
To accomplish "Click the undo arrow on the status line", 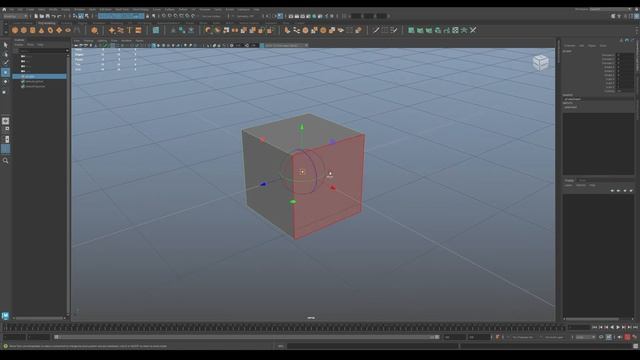I will tap(53, 16).
